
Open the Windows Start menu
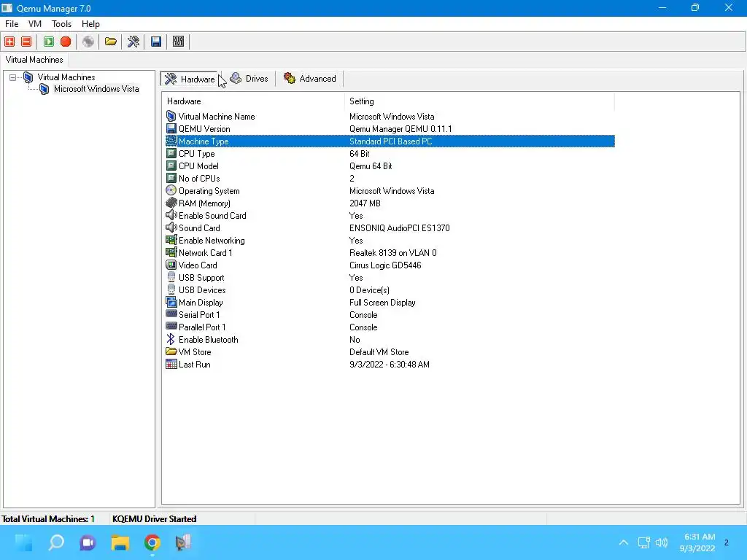click(x=23, y=542)
